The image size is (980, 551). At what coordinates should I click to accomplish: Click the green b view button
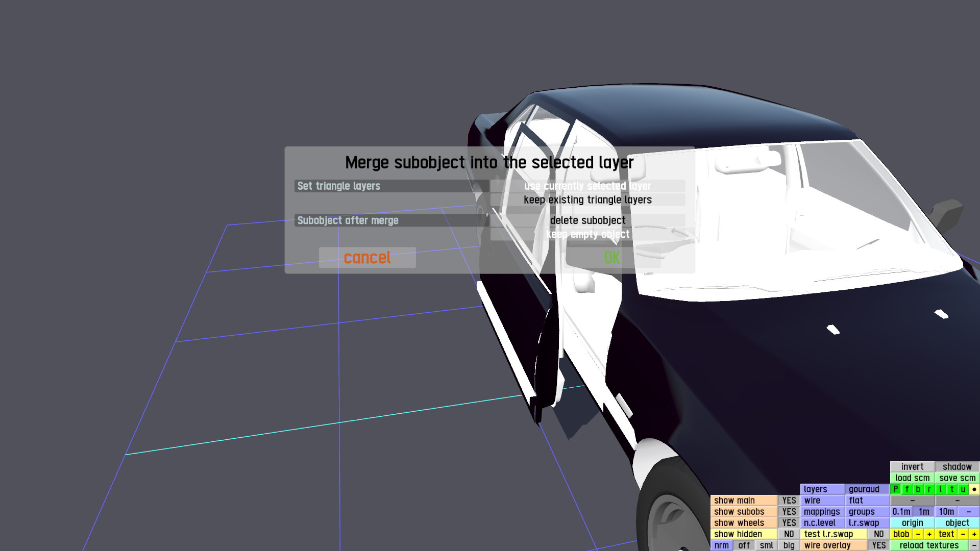pyautogui.click(x=918, y=489)
